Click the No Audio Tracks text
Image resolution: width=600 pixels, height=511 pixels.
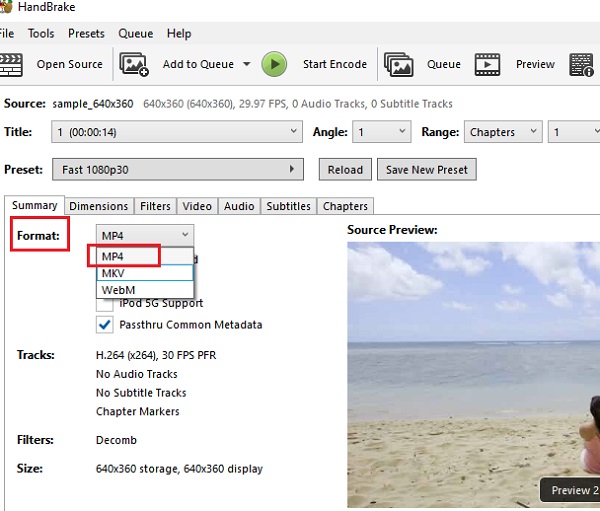[137, 374]
